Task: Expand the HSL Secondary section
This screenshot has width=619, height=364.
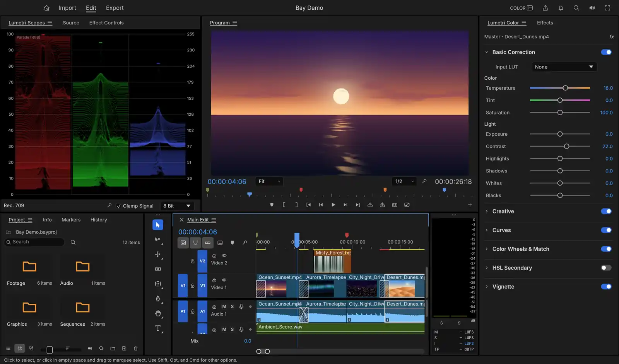Action: tap(487, 268)
